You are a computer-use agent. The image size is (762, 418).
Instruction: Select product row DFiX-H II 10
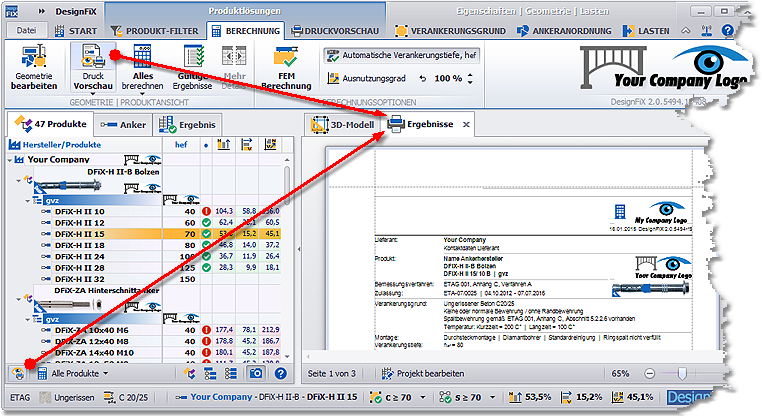point(143,211)
